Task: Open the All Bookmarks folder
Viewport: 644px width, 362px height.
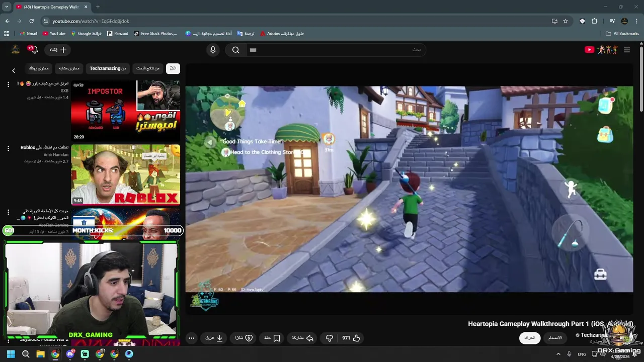Action: 622,34
